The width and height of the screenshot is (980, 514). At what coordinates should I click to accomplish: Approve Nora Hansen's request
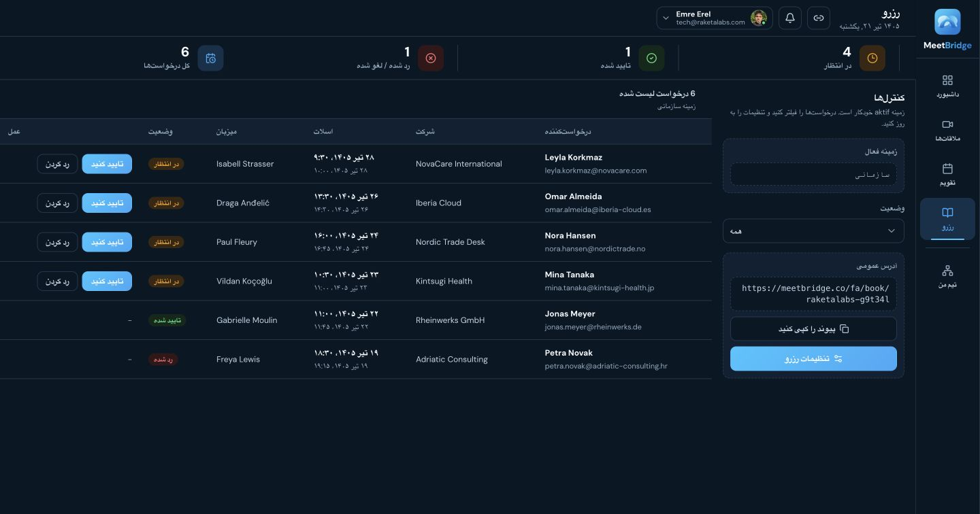click(x=107, y=242)
